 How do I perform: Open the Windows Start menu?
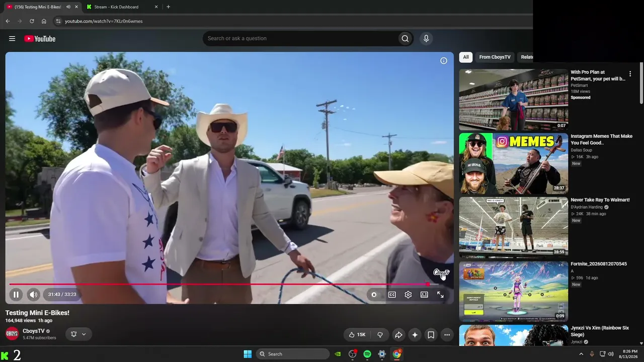pos(248,354)
